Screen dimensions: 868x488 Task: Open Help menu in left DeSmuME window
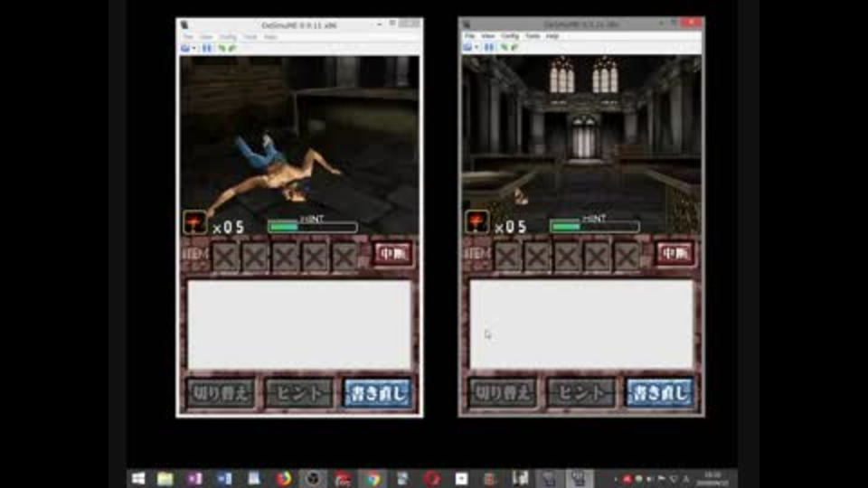[x=270, y=37]
